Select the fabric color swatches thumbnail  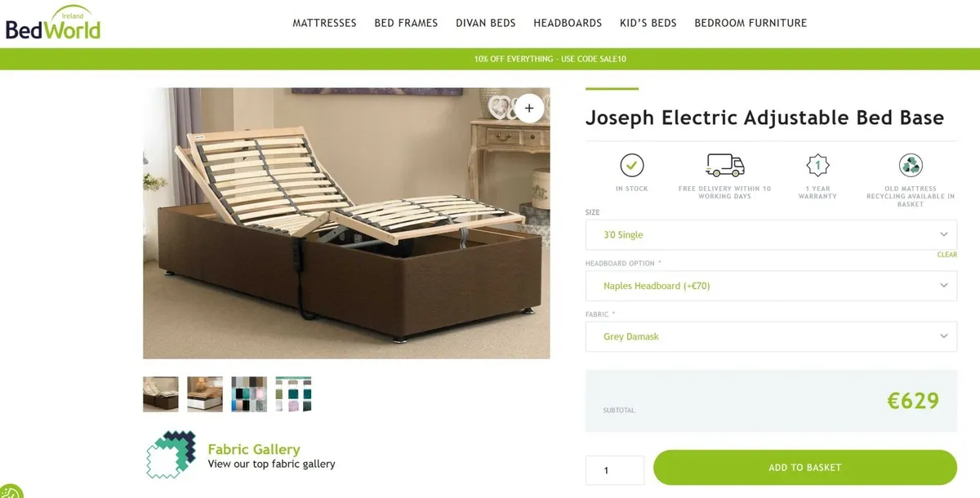coord(248,394)
